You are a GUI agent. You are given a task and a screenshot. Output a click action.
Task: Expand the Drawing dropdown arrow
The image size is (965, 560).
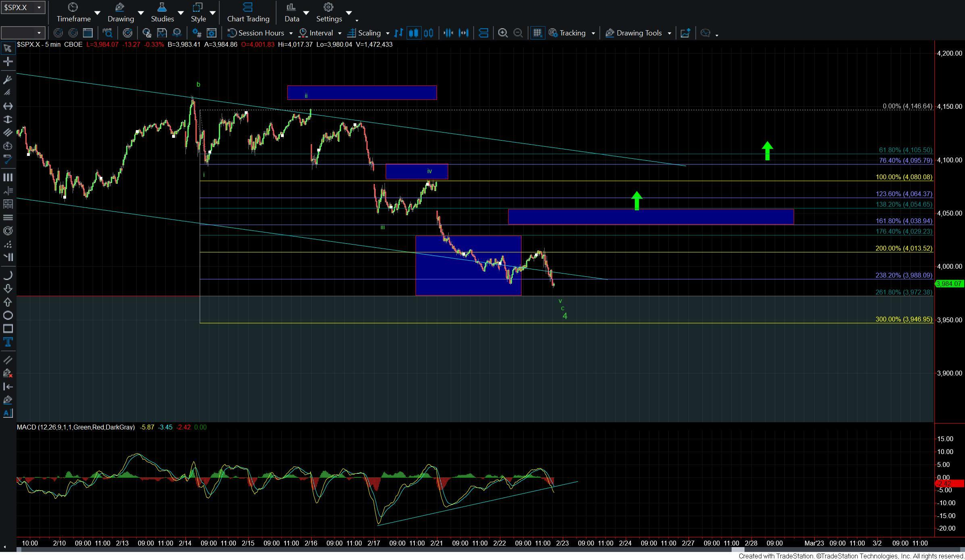click(141, 13)
